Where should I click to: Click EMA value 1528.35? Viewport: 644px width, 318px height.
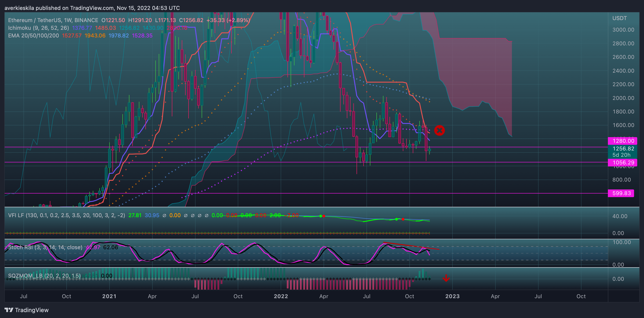(x=142, y=36)
